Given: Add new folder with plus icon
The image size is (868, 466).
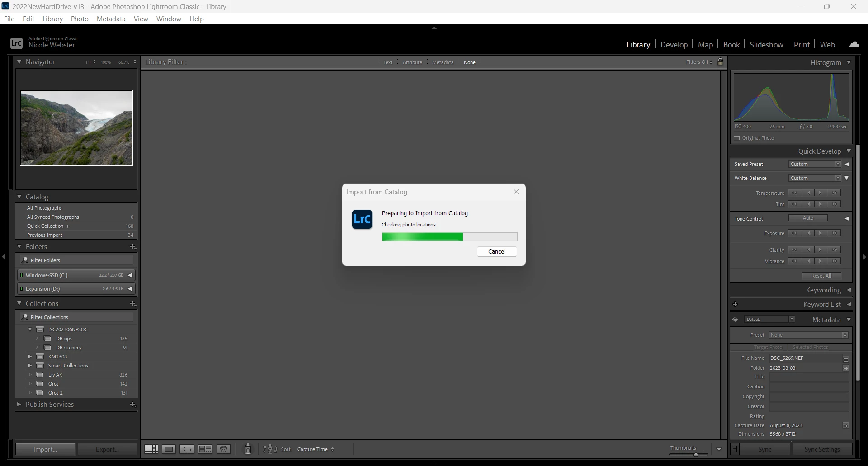Looking at the screenshot, I should (x=133, y=246).
